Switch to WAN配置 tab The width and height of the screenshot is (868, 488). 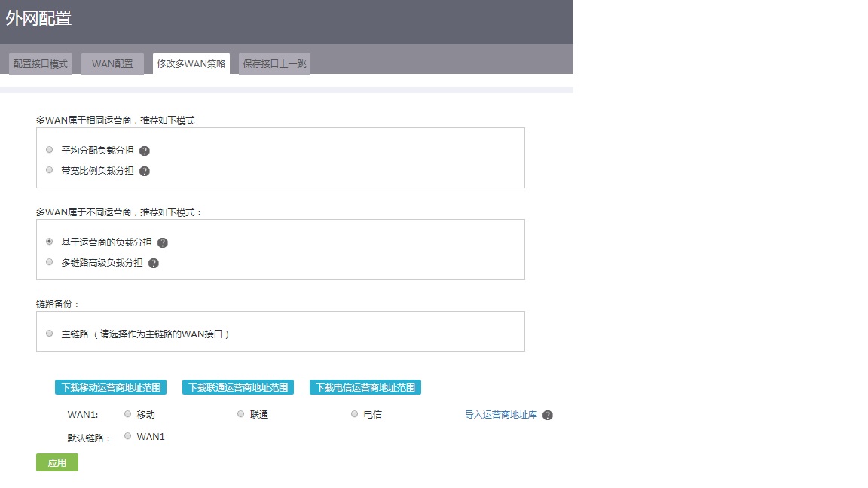(112, 63)
